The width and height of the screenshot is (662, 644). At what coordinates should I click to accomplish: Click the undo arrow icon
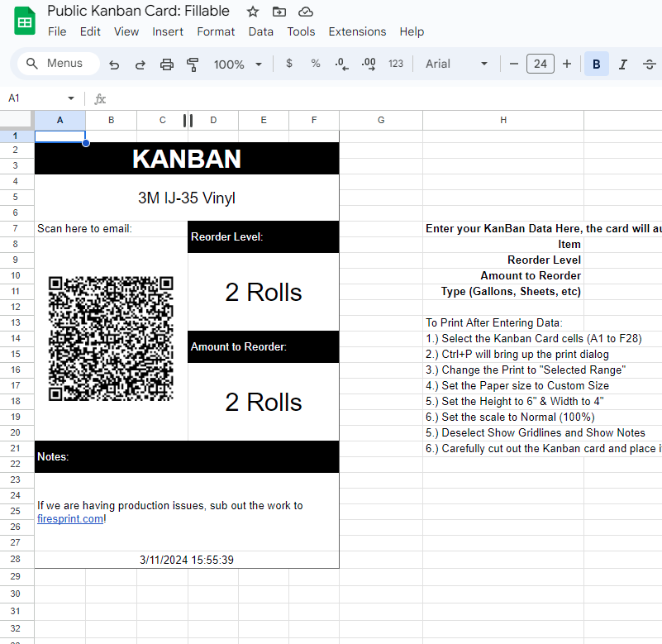pyautogui.click(x=114, y=64)
